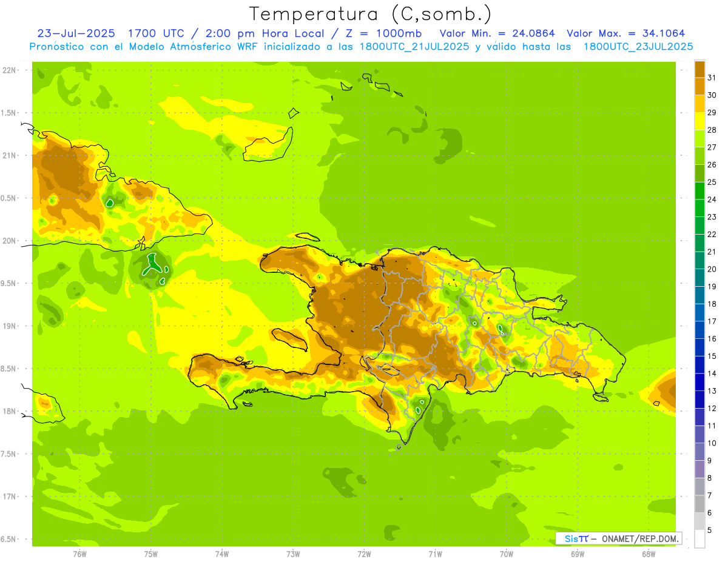This screenshot has width=728, height=562.
Task: Click the '7.5N' latitude label
Action: tap(8, 454)
